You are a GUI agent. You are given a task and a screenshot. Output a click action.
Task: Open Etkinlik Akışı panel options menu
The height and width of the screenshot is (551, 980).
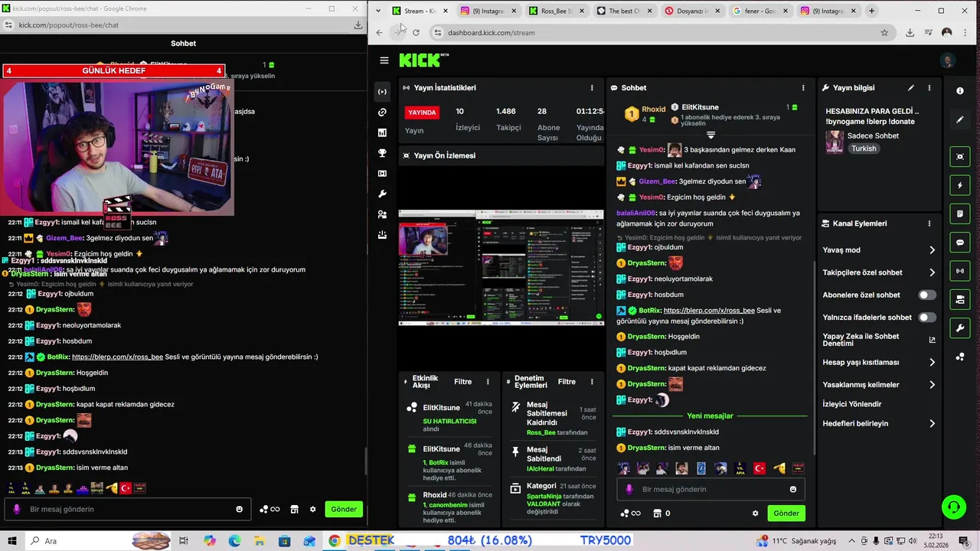[488, 382]
